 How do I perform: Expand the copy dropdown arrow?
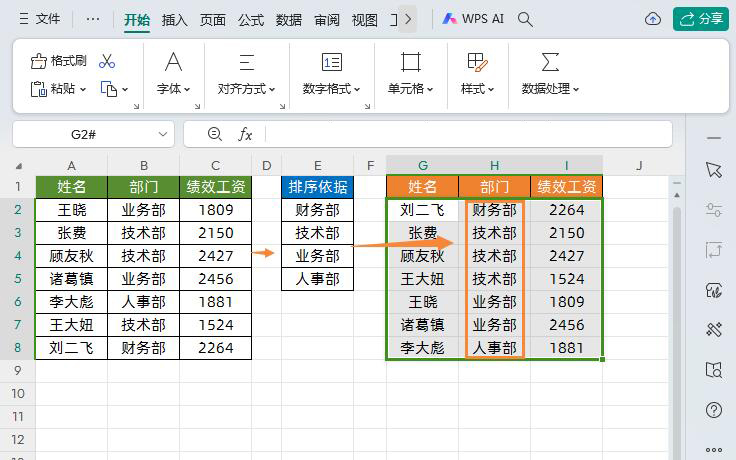[x=125, y=89]
